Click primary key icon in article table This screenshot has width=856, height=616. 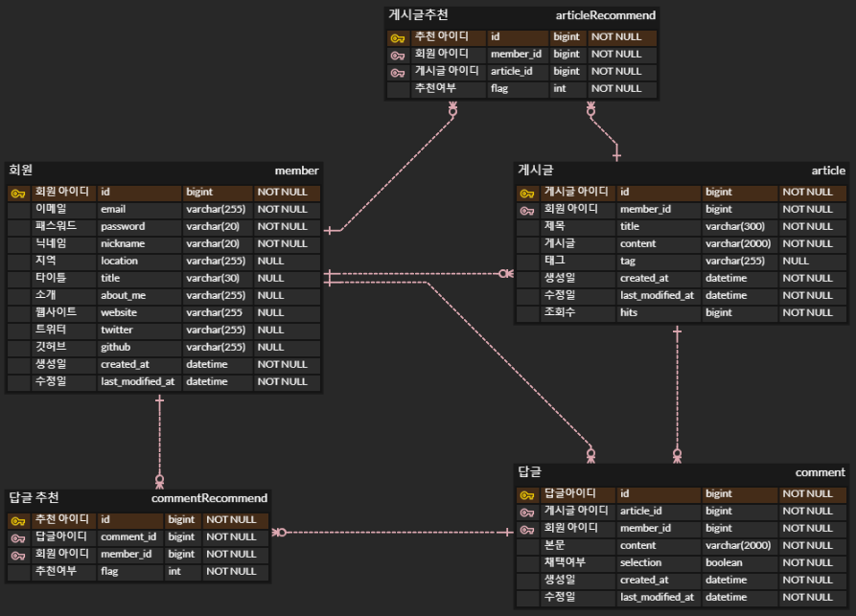(x=527, y=194)
